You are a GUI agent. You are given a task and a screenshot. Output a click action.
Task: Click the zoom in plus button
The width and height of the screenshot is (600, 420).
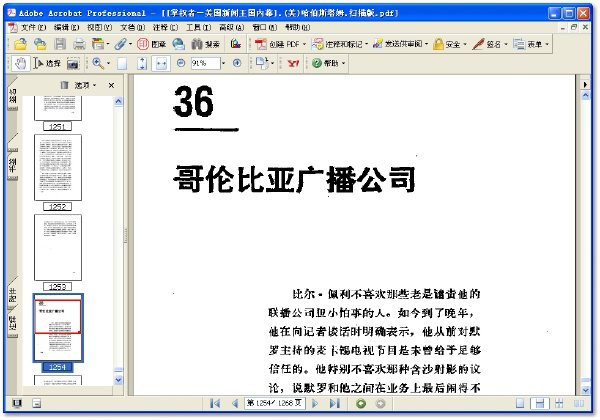[237, 63]
